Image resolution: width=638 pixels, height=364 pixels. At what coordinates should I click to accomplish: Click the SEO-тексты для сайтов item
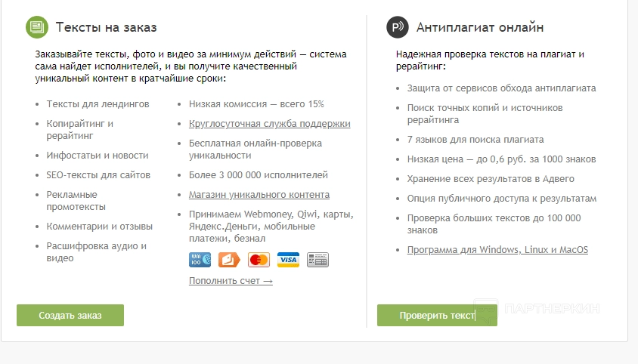point(98,175)
